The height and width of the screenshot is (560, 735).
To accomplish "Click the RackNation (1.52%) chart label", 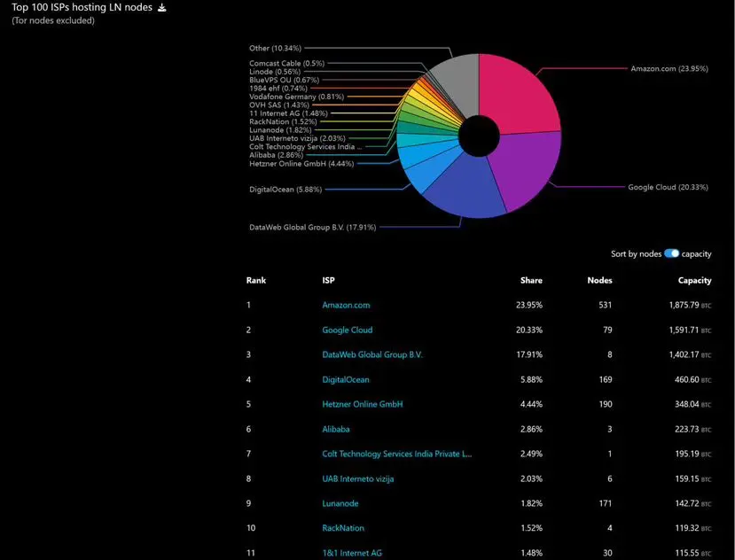I will [x=283, y=122].
